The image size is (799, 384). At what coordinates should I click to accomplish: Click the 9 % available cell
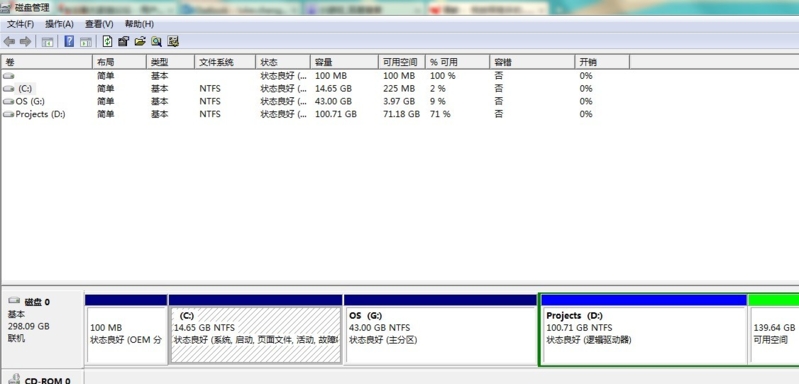(x=438, y=101)
